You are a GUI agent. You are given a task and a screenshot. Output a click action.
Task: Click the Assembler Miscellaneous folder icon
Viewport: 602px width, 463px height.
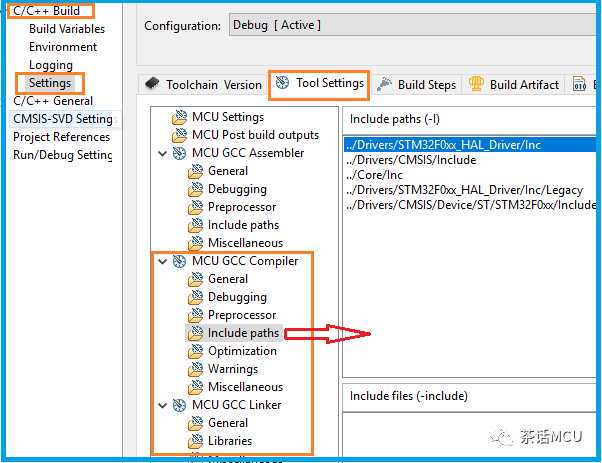coord(196,243)
